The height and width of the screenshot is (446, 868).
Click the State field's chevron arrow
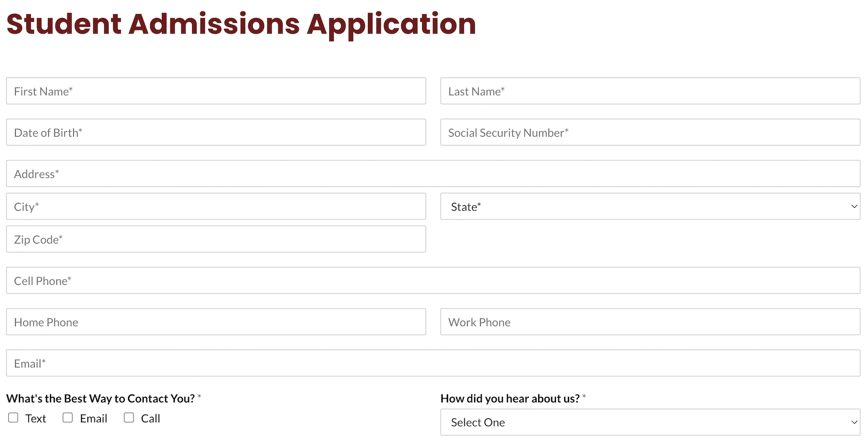(853, 206)
